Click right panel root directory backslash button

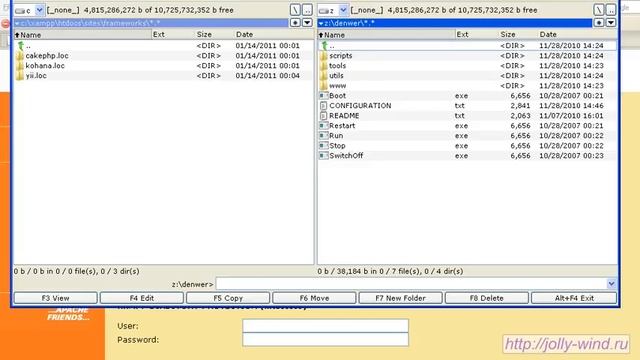[599, 10]
